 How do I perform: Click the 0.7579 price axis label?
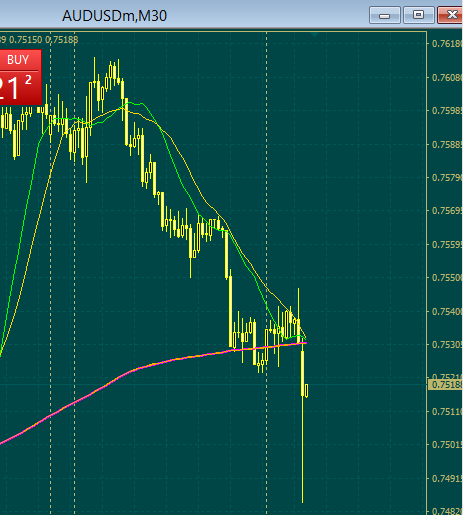pos(447,178)
